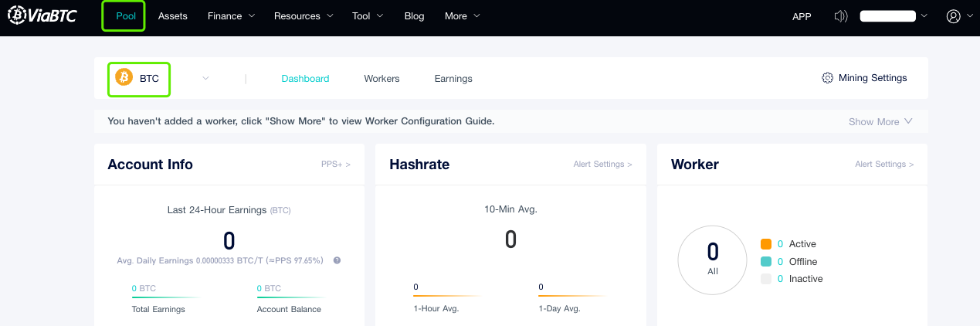Open the user profile icon menu
Viewport: 980px width, 326px height.
(955, 16)
